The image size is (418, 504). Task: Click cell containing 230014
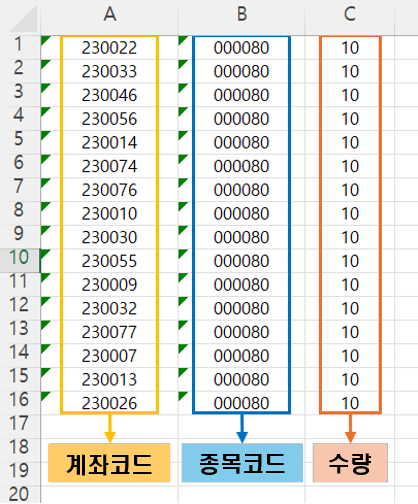[x=109, y=142]
